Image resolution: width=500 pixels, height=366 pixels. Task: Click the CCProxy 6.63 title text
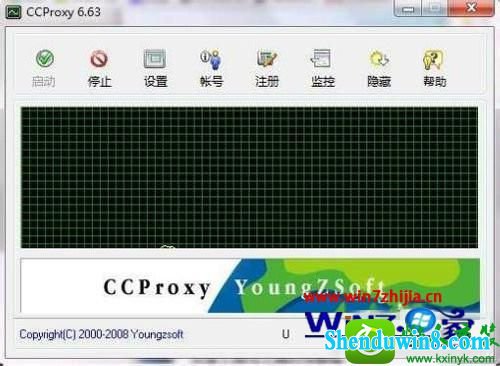point(63,12)
